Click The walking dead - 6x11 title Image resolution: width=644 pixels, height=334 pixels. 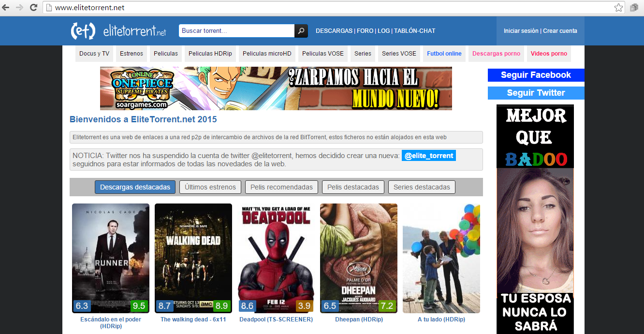(x=193, y=319)
